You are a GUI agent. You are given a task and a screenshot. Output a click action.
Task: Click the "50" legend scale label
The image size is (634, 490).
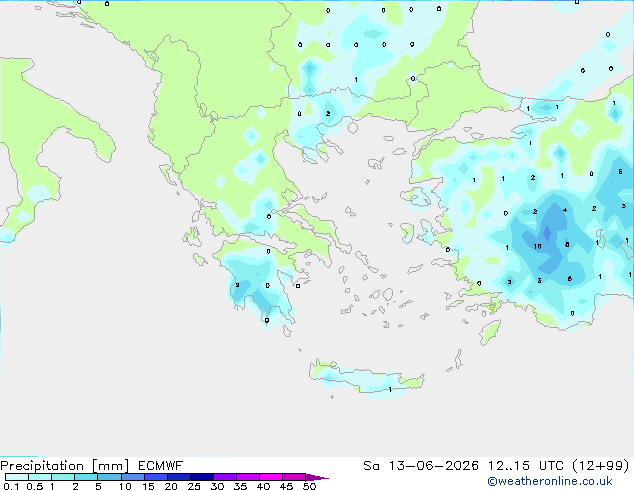(309, 486)
